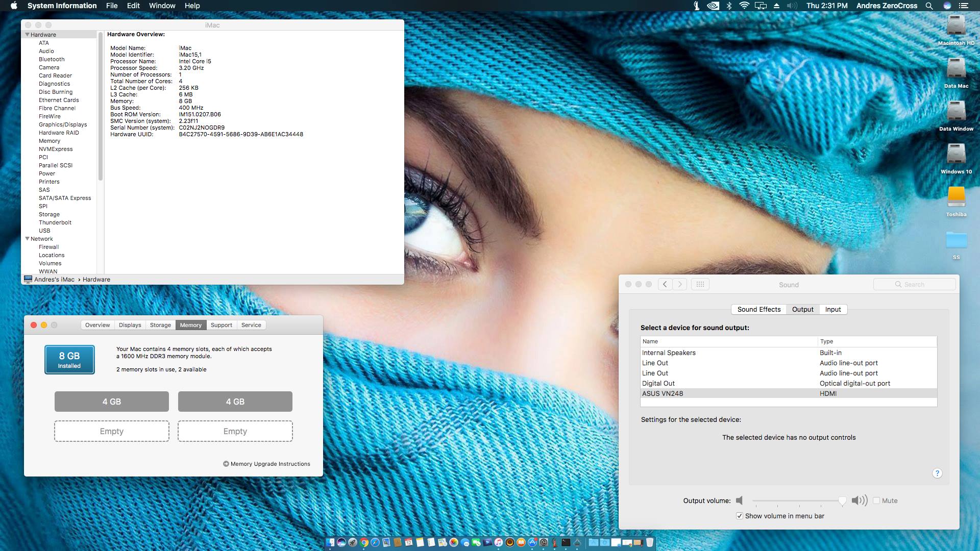Uncheck Show volume in menu bar
This screenshot has width=980, height=551.
(739, 516)
